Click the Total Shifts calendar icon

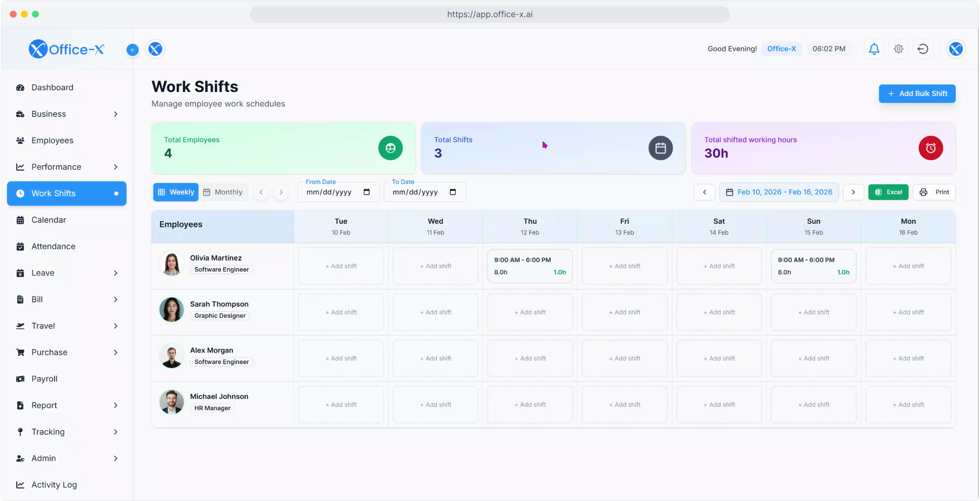(x=660, y=148)
